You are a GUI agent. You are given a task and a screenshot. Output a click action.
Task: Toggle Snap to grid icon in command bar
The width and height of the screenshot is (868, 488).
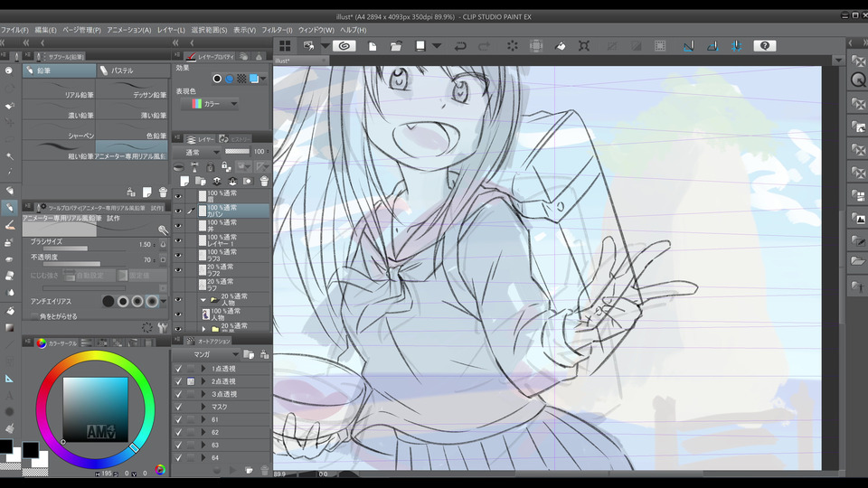736,46
